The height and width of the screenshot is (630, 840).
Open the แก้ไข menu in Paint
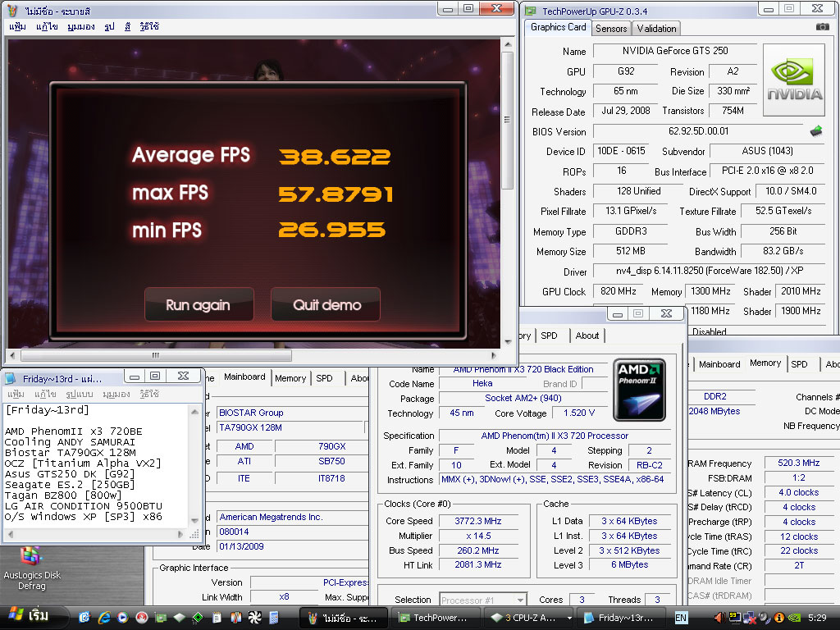click(47, 26)
